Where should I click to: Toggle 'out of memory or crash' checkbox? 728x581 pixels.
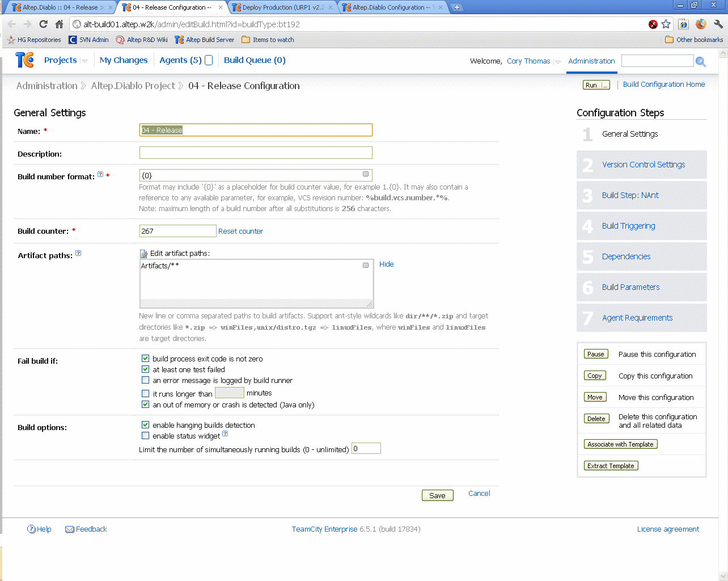click(145, 405)
